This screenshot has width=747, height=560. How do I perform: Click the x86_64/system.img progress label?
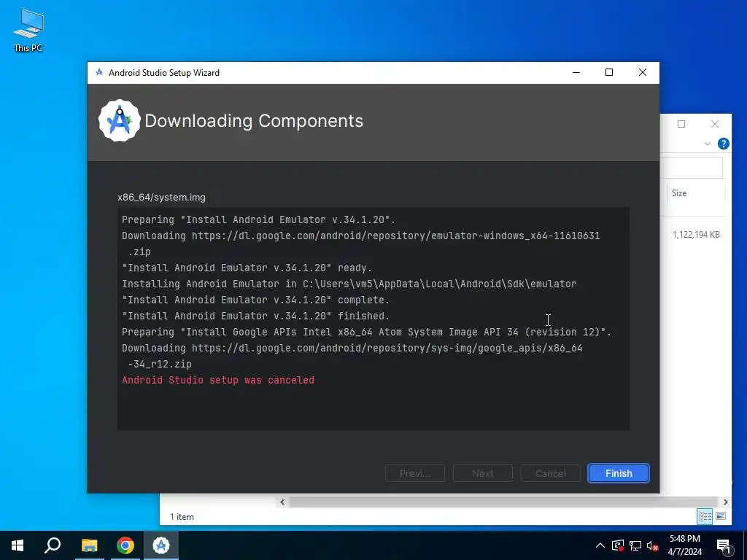click(x=161, y=197)
